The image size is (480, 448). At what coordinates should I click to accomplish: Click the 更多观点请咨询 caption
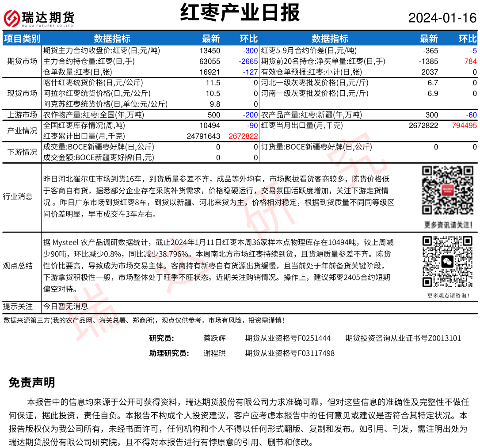tap(448, 295)
